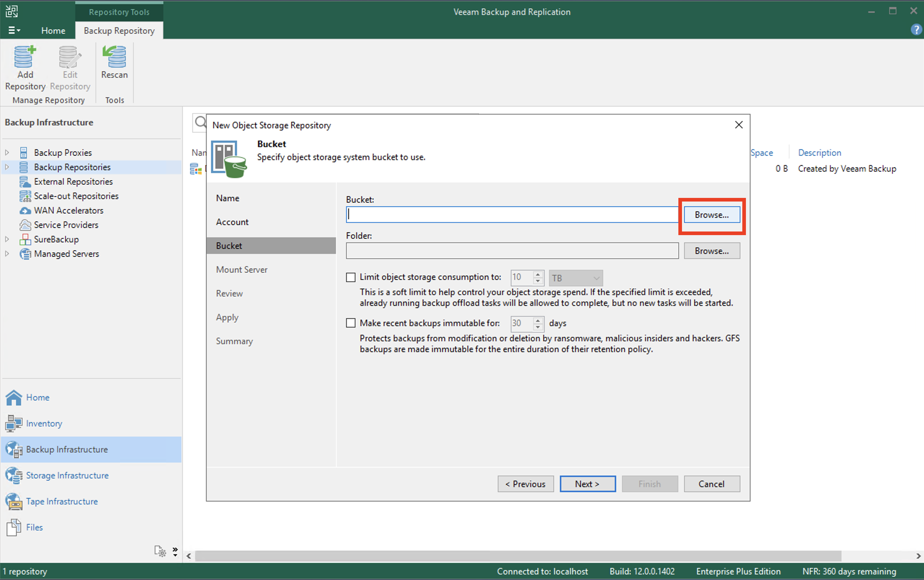Select the Scale-out Repositories icon
This screenshot has height=580, width=924.
(25, 196)
